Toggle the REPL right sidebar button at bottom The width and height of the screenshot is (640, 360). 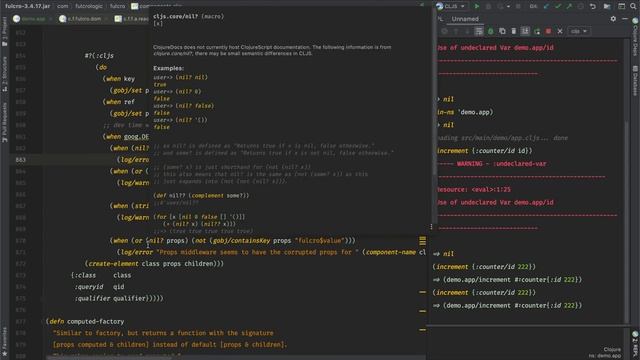[x=635, y=345]
